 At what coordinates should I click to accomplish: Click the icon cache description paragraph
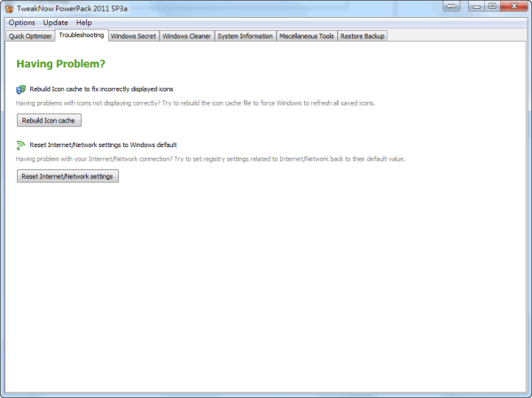[195, 103]
